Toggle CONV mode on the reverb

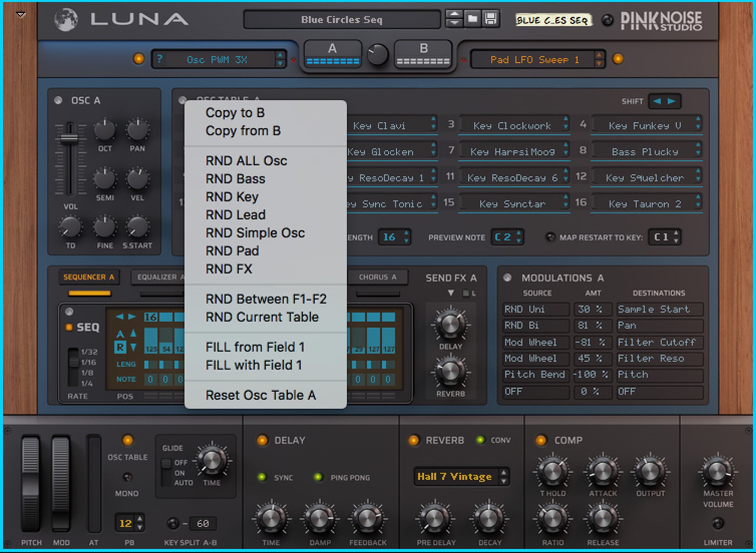[481, 440]
